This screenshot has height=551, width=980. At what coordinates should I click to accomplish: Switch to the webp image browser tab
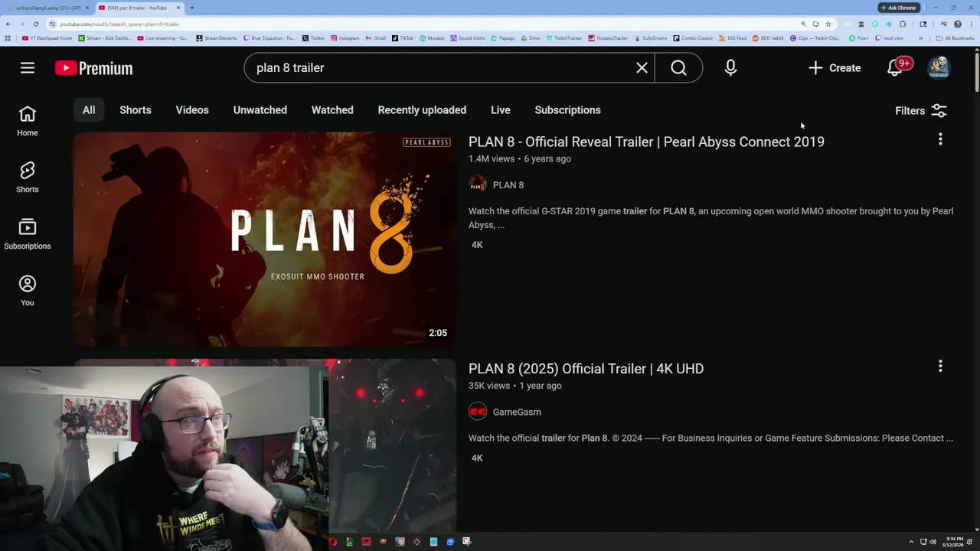[x=47, y=8]
